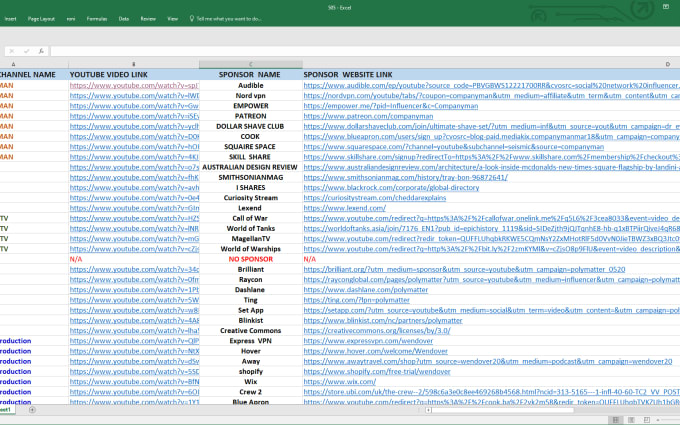Switch to Page Layout view icon in status bar
Image resolution: width=680 pixels, height=425 pixels.
pyautogui.click(x=631, y=420)
